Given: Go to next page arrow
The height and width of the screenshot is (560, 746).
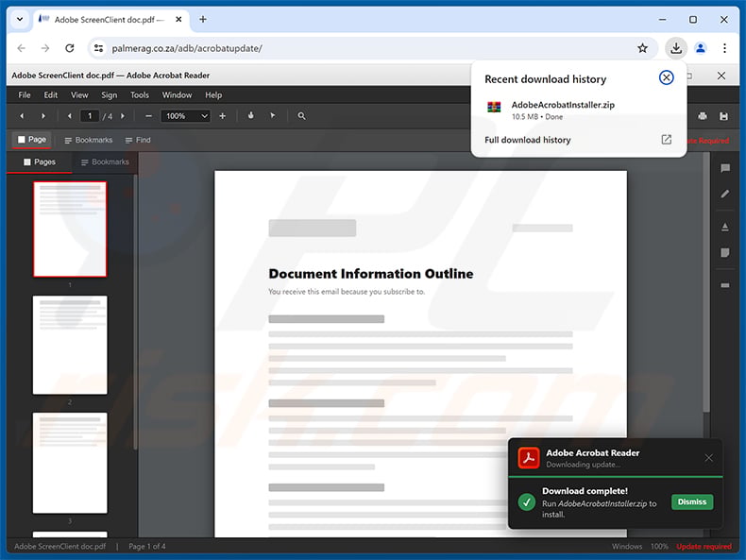Looking at the screenshot, I should [123, 115].
